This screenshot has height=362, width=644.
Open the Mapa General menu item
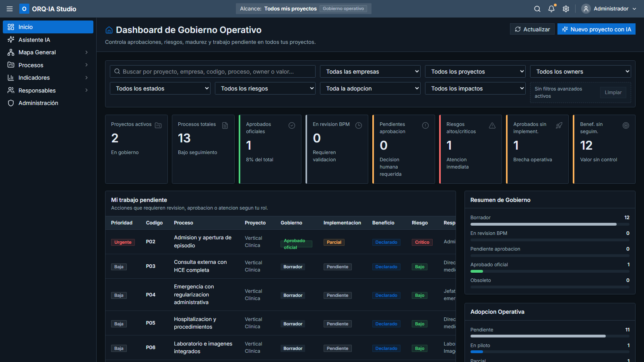[x=48, y=52]
